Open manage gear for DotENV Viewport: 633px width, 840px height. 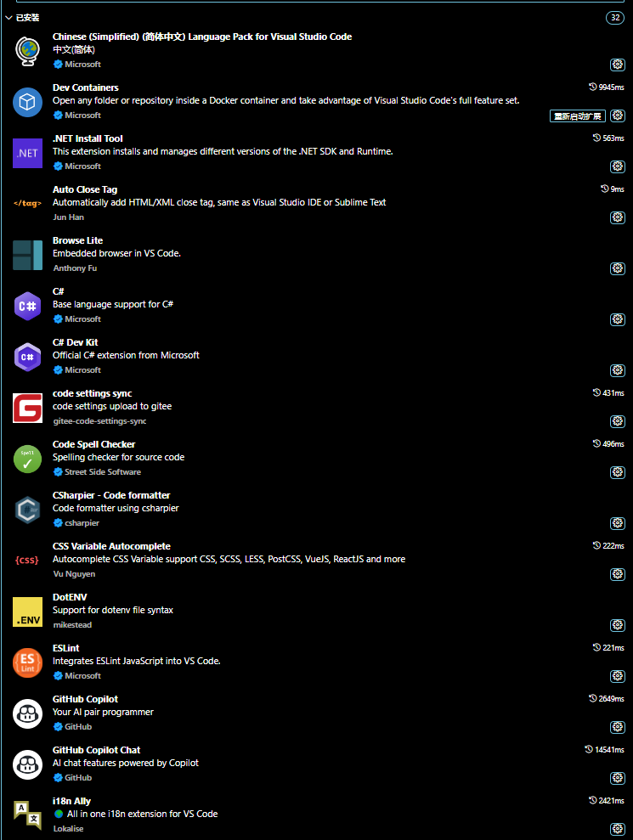click(618, 624)
